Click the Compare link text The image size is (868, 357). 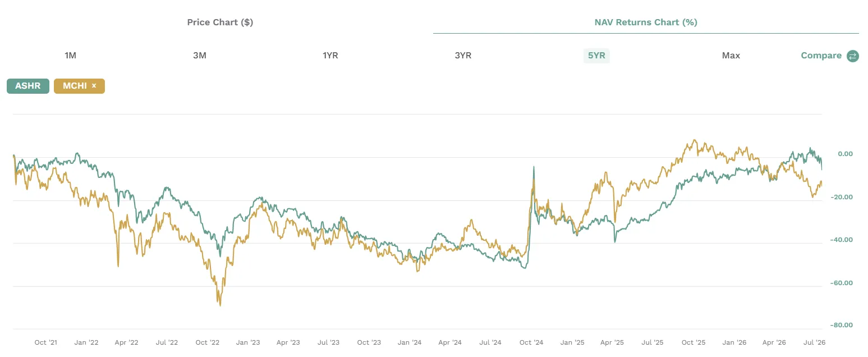point(821,56)
